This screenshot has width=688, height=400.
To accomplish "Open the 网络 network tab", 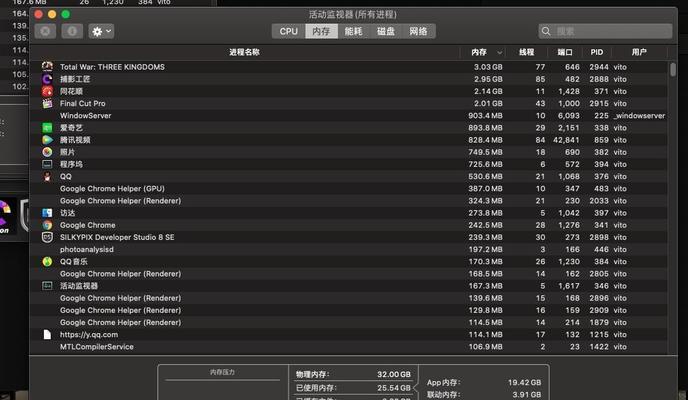I will tap(419, 31).
